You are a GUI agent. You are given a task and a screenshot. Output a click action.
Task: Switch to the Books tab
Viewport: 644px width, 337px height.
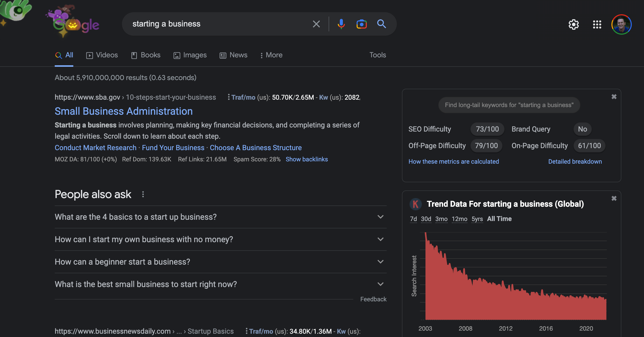[146, 55]
